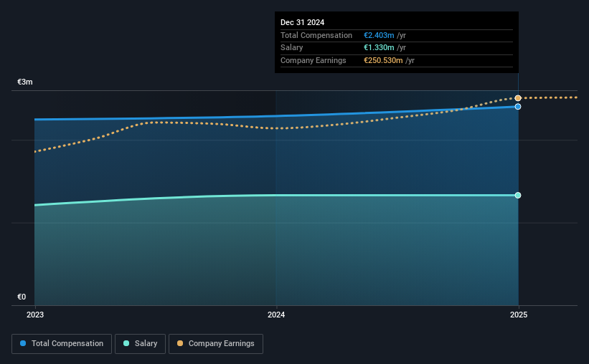Click the teal Salary data point marker
This screenshot has width=589, height=364.
(518, 195)
